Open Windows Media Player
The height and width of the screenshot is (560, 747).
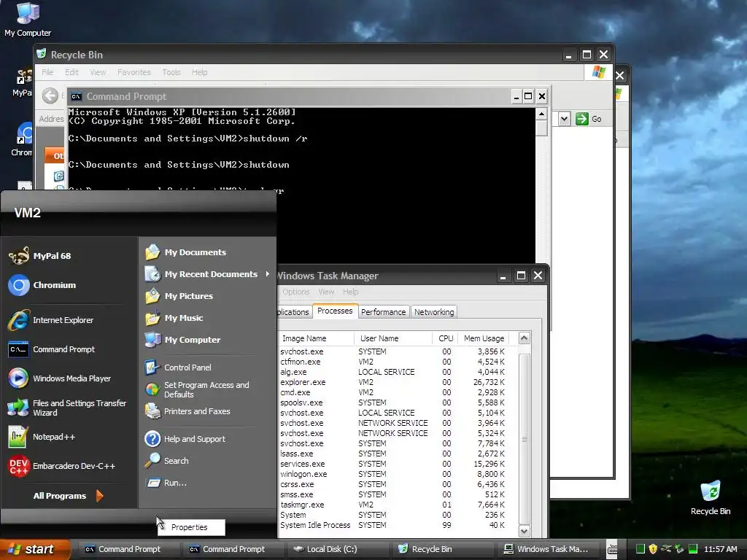(60, 378)
